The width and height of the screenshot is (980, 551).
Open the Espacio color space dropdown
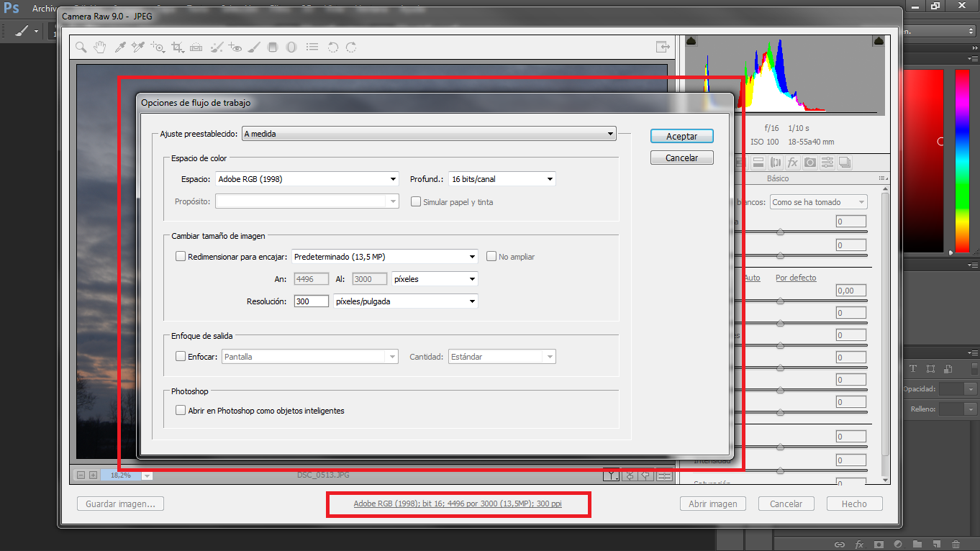click(x=307, y=179)
